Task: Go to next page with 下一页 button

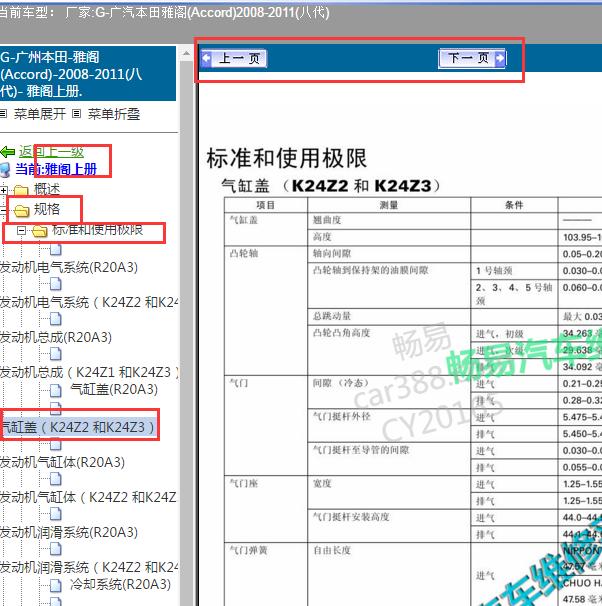Action: [x=472, y=58]
